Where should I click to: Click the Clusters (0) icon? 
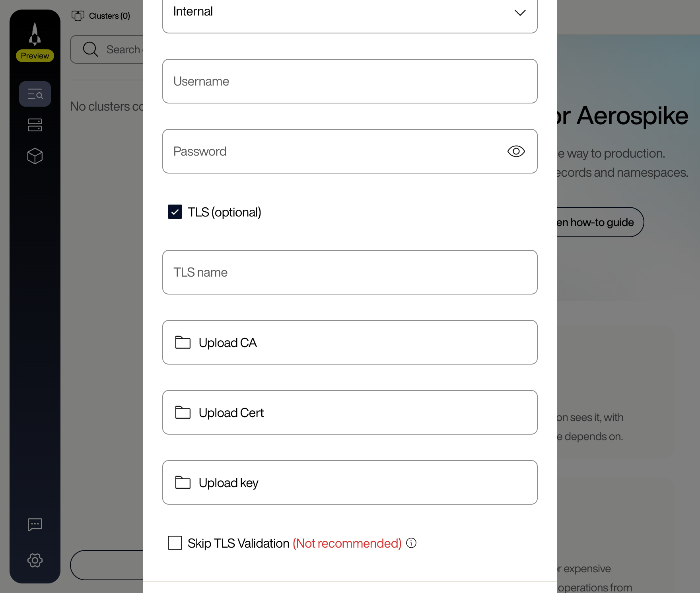click(78, 16)
